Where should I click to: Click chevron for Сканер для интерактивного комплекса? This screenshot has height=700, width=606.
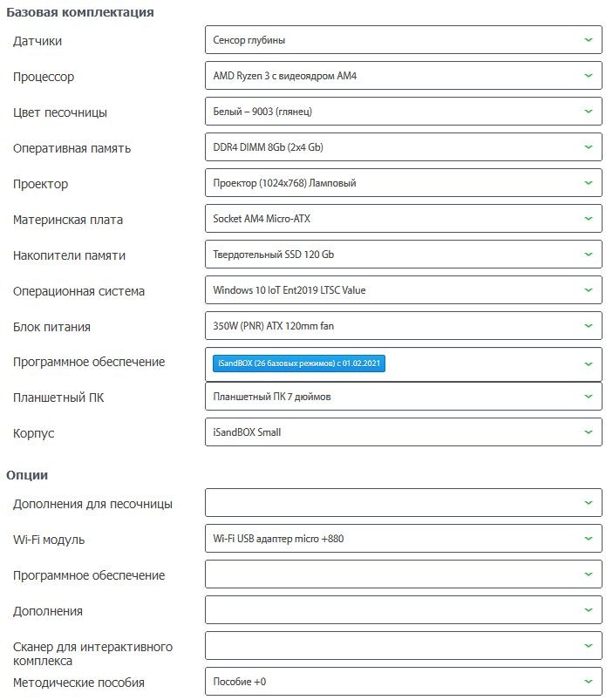point(589,646)
